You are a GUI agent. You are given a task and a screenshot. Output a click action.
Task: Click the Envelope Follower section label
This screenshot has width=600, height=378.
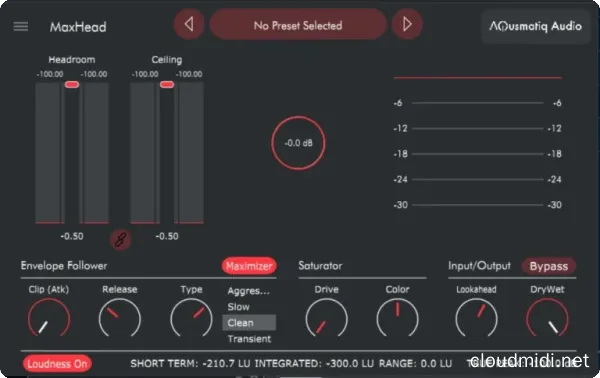coord(64,266)
